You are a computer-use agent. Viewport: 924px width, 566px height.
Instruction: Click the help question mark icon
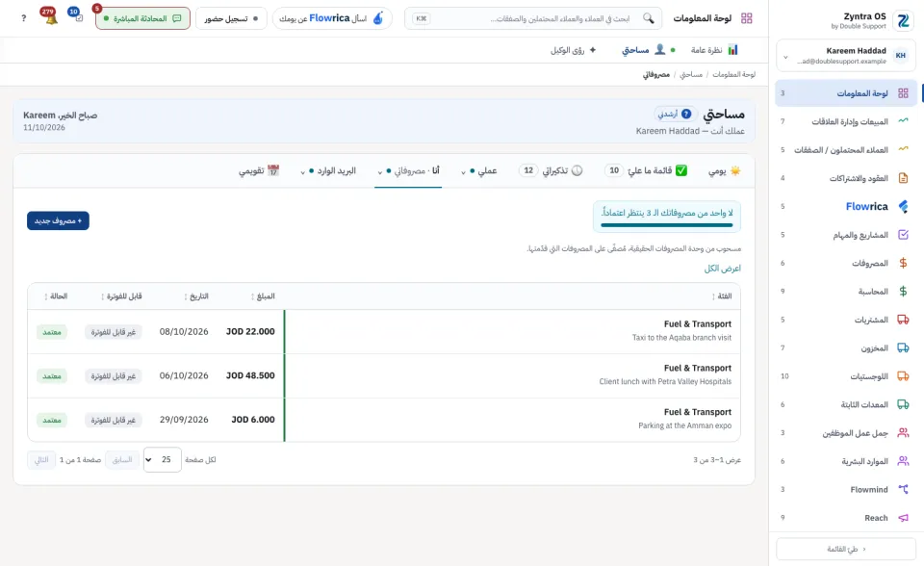tap(23, 18)
